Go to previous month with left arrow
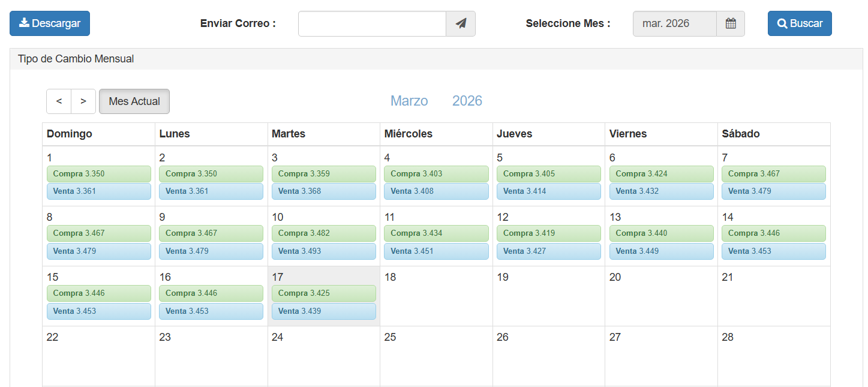Screen dimensions: 868x387 pyautogui.click(x=58, y=101)
